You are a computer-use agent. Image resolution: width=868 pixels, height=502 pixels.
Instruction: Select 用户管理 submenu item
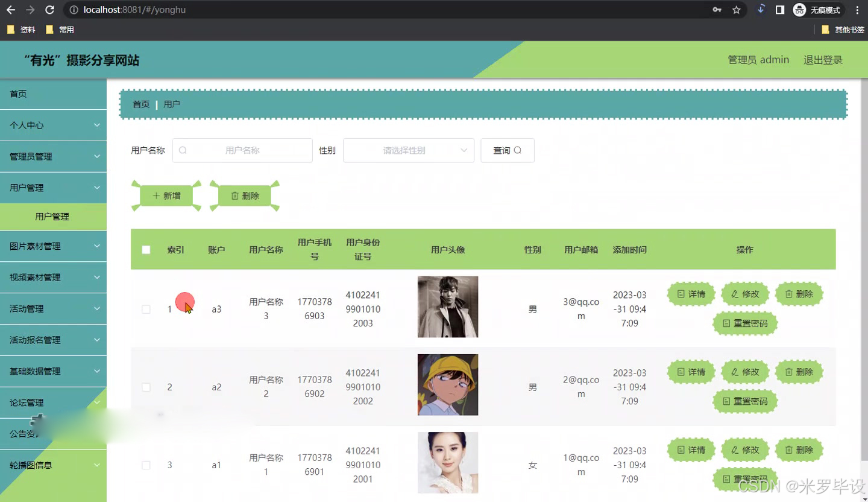pyautogui.click(x=53, y=217)
